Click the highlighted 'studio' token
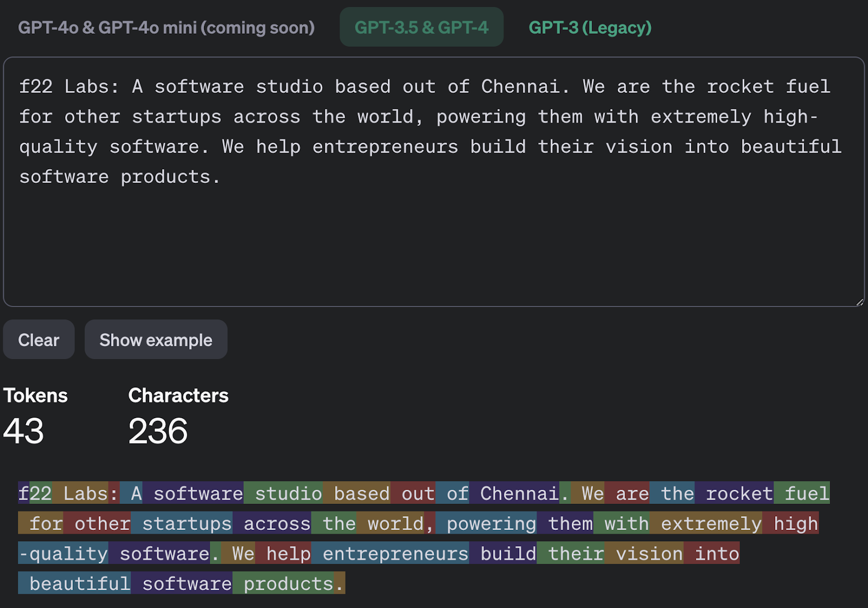The height and width of the screenshot is (608, 868). coord(283,493)
